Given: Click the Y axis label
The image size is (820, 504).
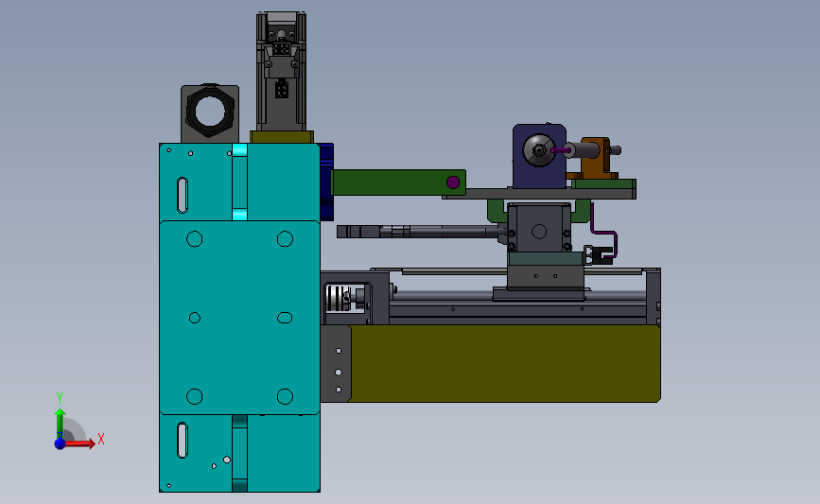Looking at the screenshot, I should click(60, 398).
